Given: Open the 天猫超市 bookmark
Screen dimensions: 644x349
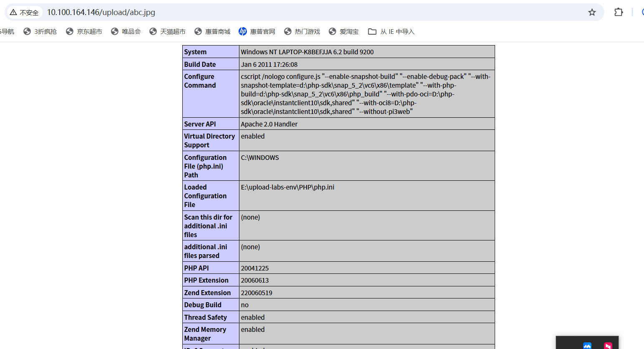Looking at the screenshot, I should (167, 31).
